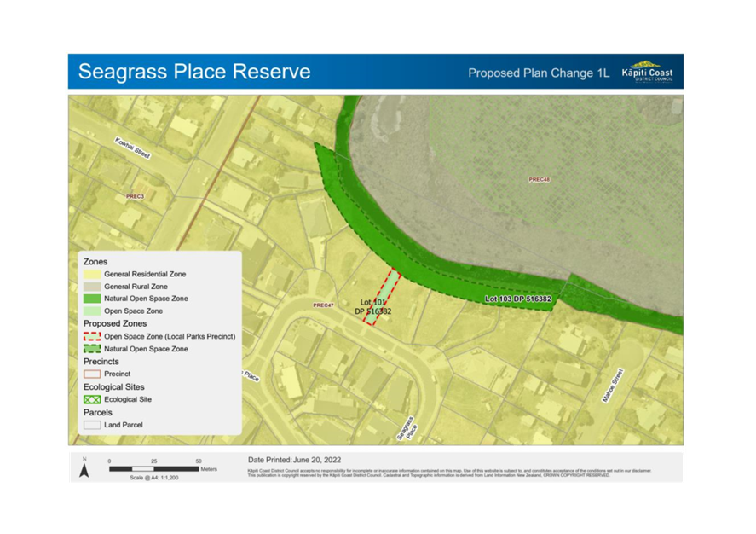The height and width of the screenshot is (534, 756).
Task: Click the Precinct outline legend symbol
Action: click(x=92, y=374)
